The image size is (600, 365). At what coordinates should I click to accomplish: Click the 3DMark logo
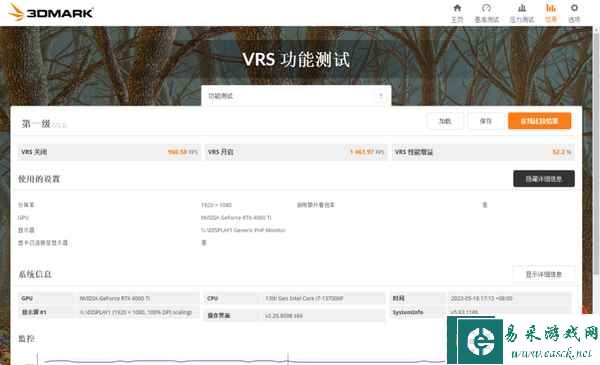[x=51, y=12]
